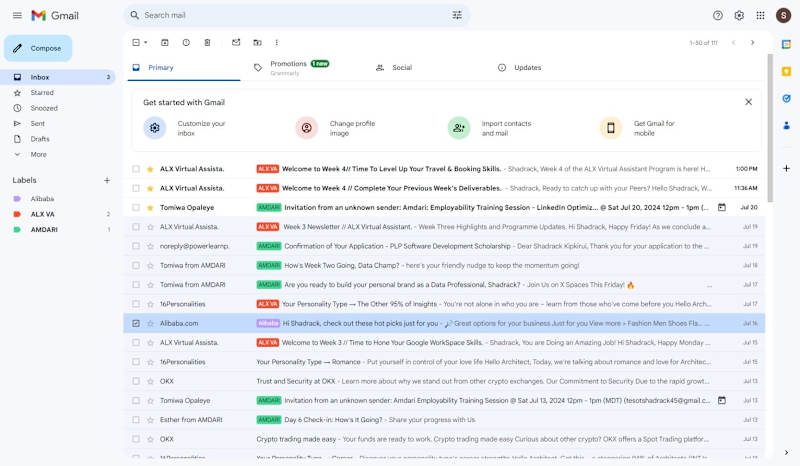Open Google apps grid
Image resolution: width=800 pixels, height=466 pixels.
pyautogui.click(x=760, y=15)
